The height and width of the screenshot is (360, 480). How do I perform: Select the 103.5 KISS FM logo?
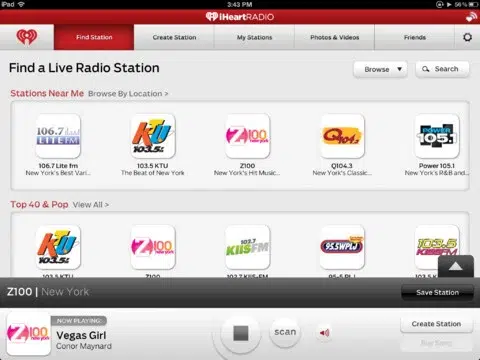(x=437, y=247)
